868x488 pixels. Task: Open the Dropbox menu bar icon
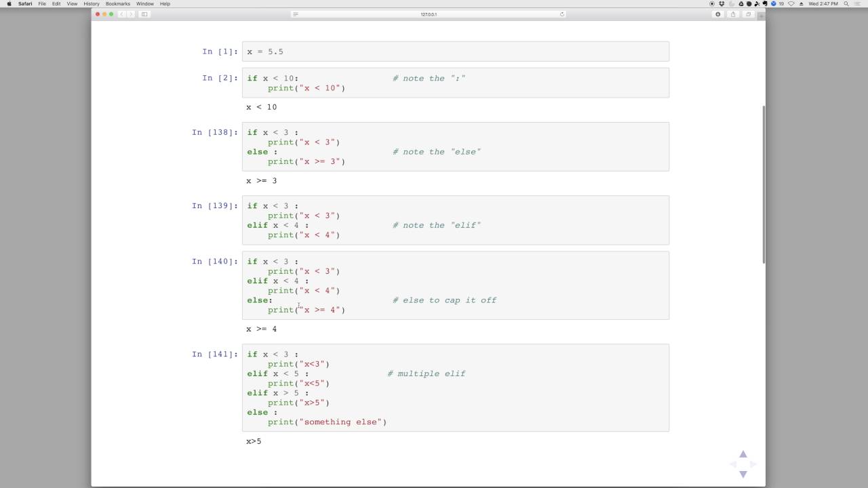click(722, 3)
